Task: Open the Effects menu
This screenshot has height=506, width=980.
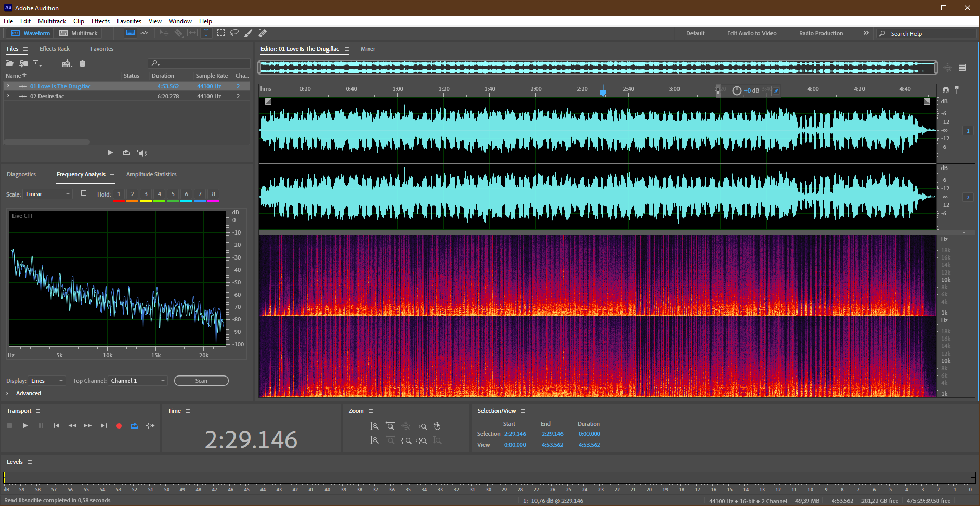Action: tap(100, 21)
